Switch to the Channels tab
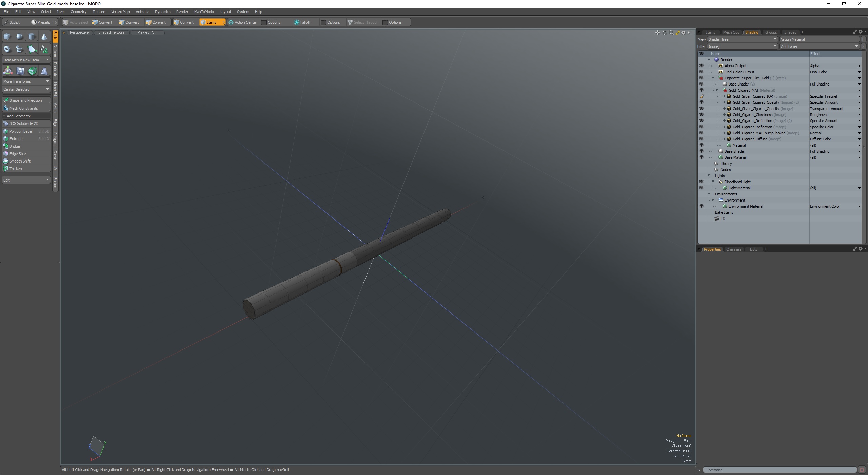The height and width of the screenshot is (475, 868). pyautogui.click(x=733, y=249)
